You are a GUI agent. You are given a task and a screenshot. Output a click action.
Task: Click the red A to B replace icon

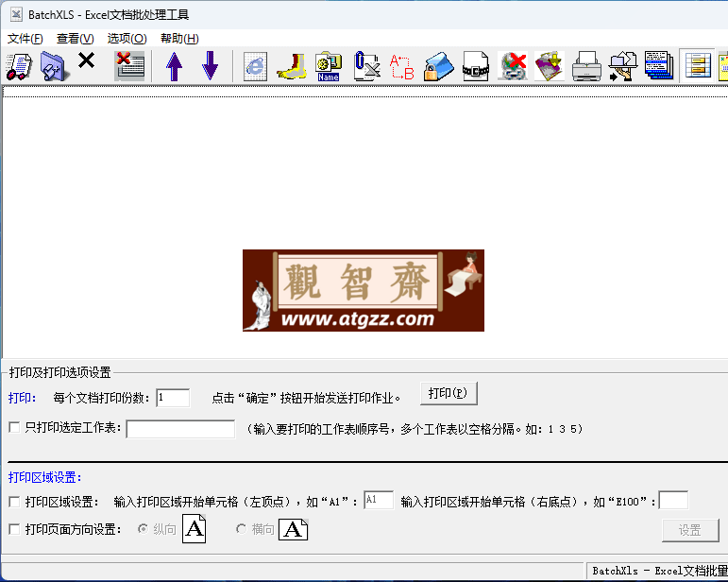[401, 67]
